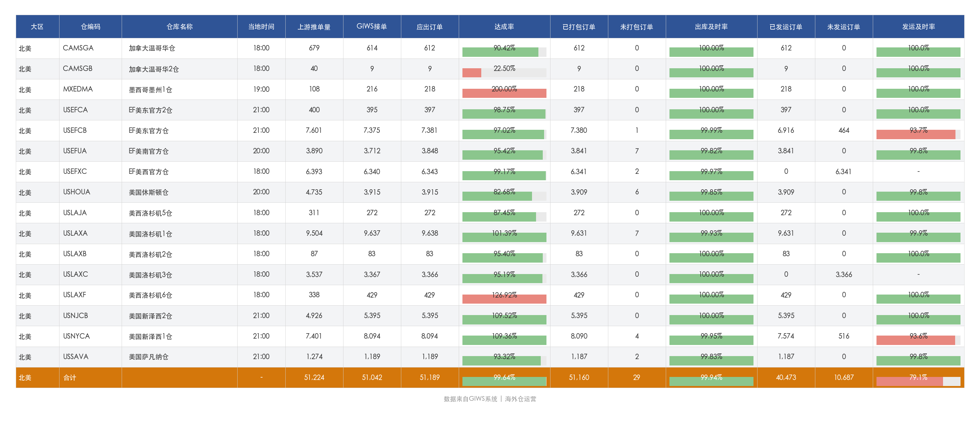Click the 出库及时率 column header
The height and width of the screenshot is (424, 980).
(711, 27)
